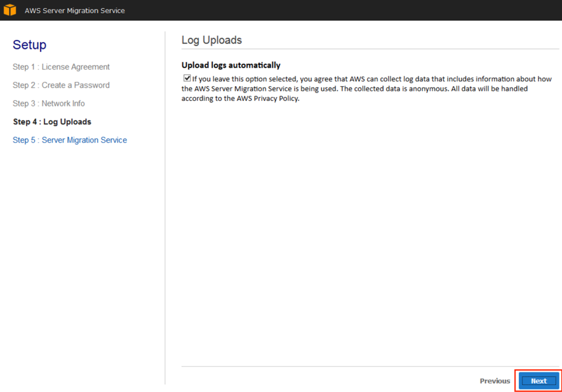
Task: Go back with the Previous button
Action: pos(495,381)
